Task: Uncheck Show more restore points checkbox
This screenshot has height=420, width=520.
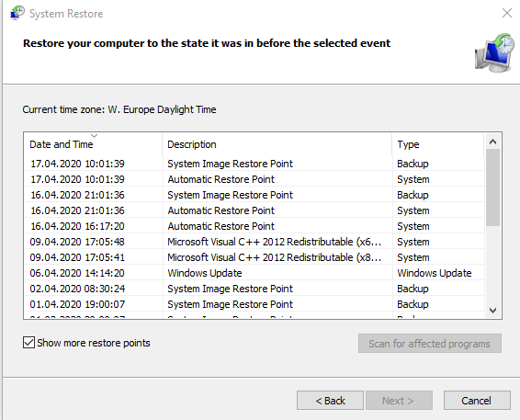Action: click(28, 343)
